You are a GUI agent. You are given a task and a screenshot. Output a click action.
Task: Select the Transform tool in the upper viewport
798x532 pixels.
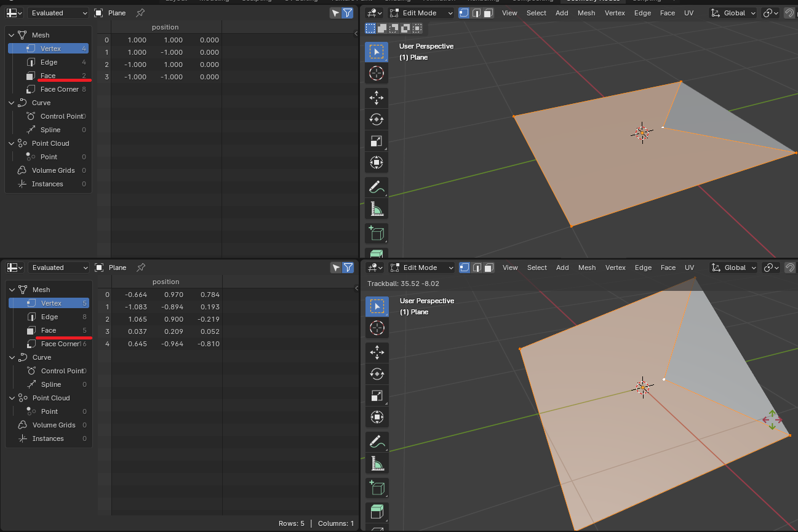377,162
